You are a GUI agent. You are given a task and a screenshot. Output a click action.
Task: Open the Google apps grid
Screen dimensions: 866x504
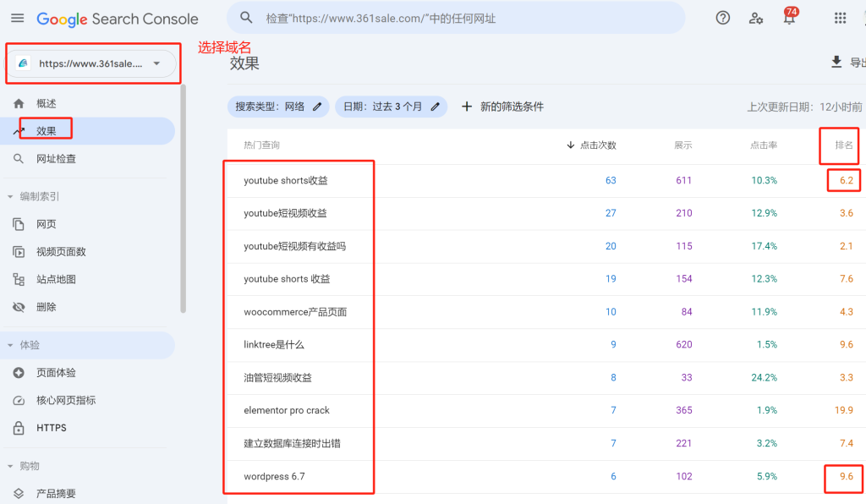pos(840,18)
